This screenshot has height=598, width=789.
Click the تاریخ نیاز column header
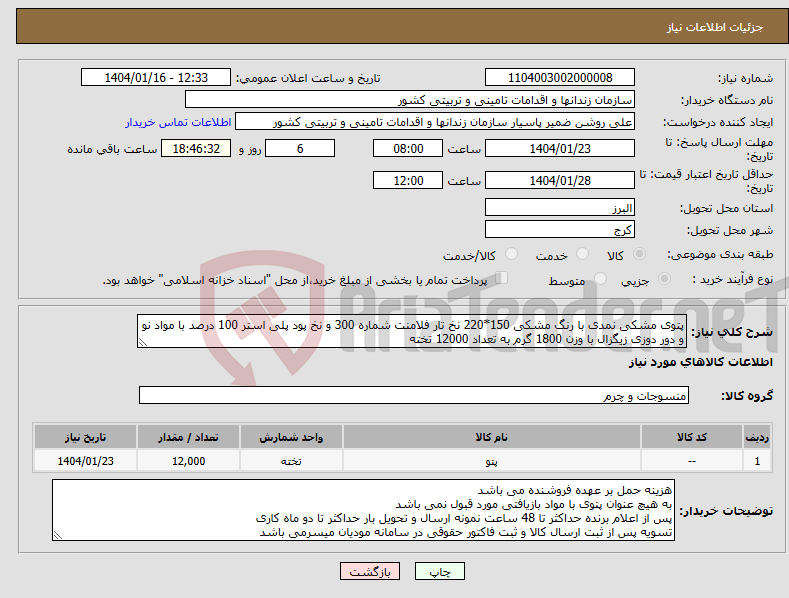coord(86,437)
